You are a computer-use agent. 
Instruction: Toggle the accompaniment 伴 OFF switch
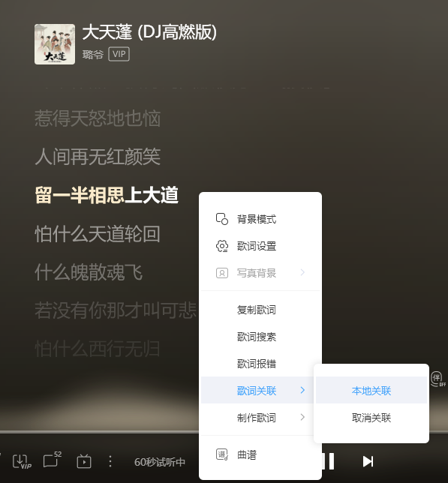click(437, 379)
